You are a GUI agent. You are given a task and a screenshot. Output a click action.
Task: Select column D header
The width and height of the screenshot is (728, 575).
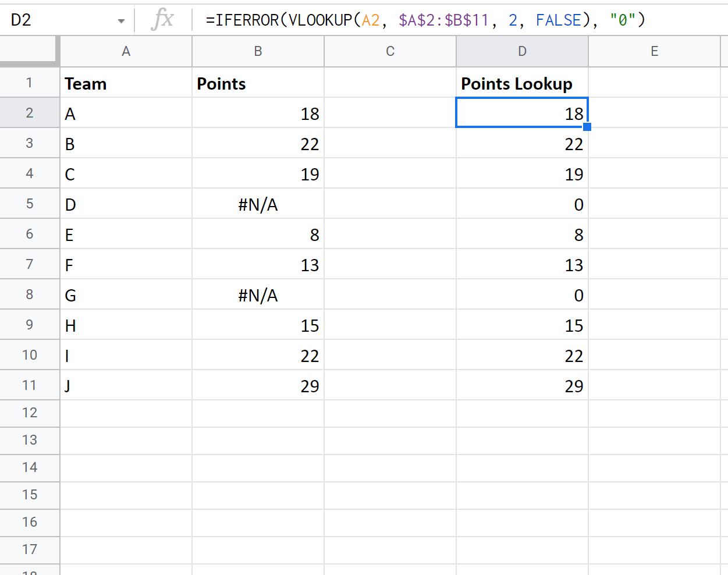(x=522, y=51)
